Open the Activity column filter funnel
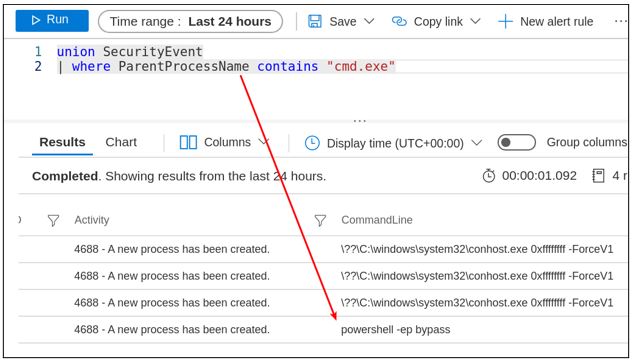Image resolution: width=635 pixels, height=364 pixels. click(53, 220)
